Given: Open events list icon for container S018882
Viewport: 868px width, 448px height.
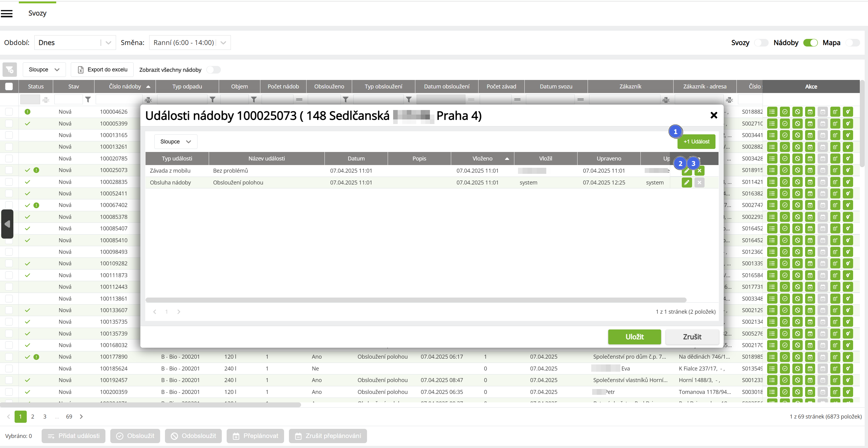Looking at the screenshot, I should click(x=772, y=112).
